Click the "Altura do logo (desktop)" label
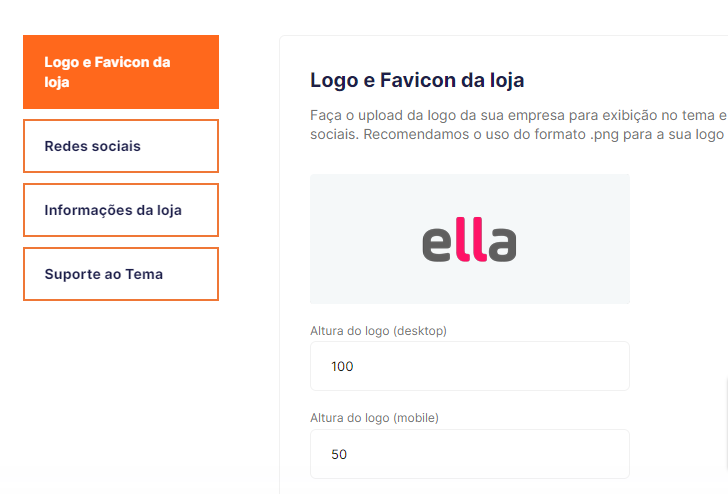 378,330
